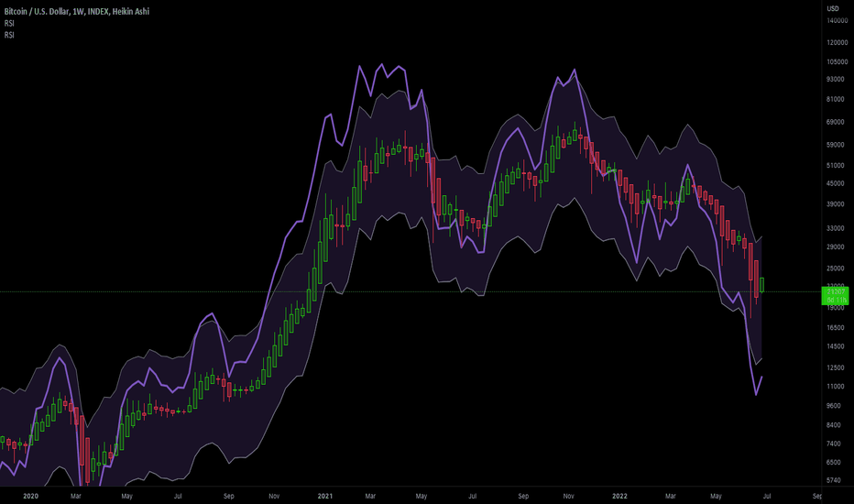This screenshot has width=854, height=504.
Task: Click the 2020 year label on time axis
Action: (x=30, y=496)
